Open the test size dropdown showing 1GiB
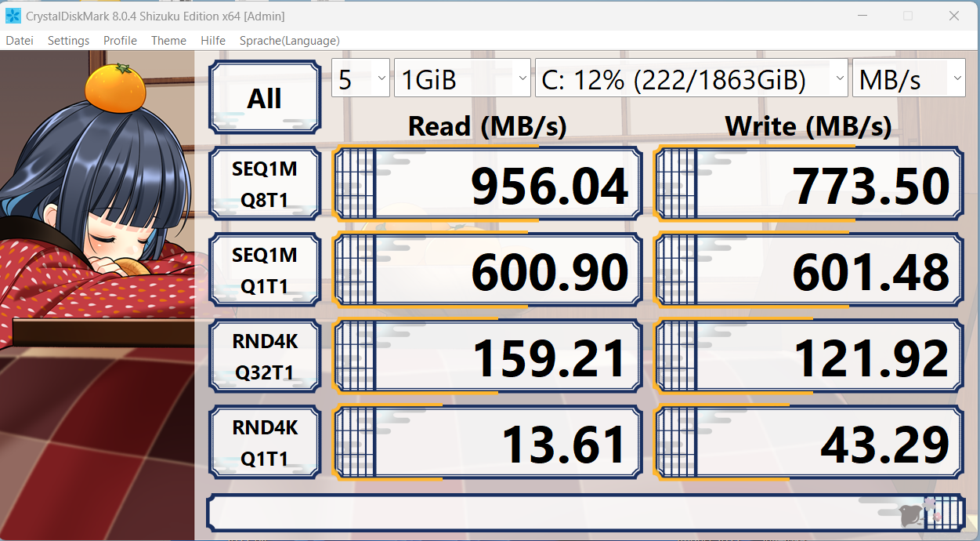 pos(462,78)
